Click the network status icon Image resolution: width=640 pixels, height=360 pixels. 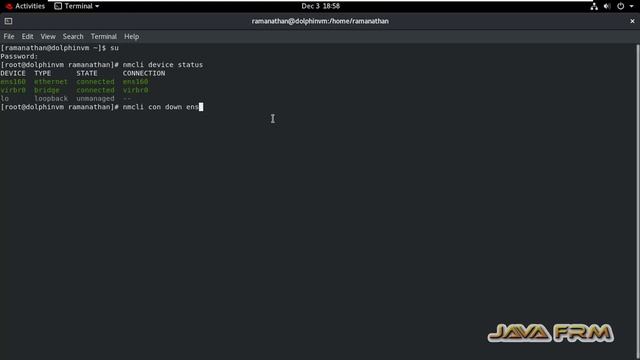594,6
